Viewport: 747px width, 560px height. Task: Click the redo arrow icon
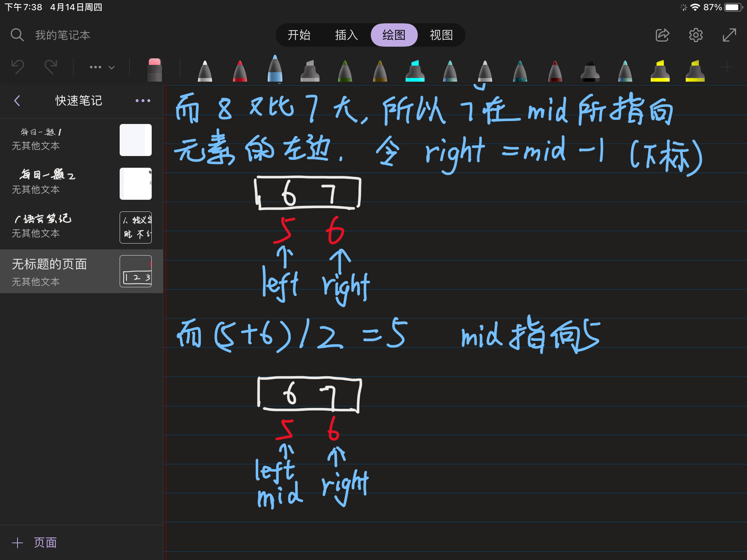point(51,67)
